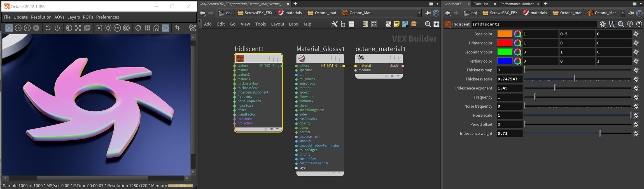Viewport: 644px width, 189px height.
Task: Click the crop render region icon
Action: coord(178,28)
